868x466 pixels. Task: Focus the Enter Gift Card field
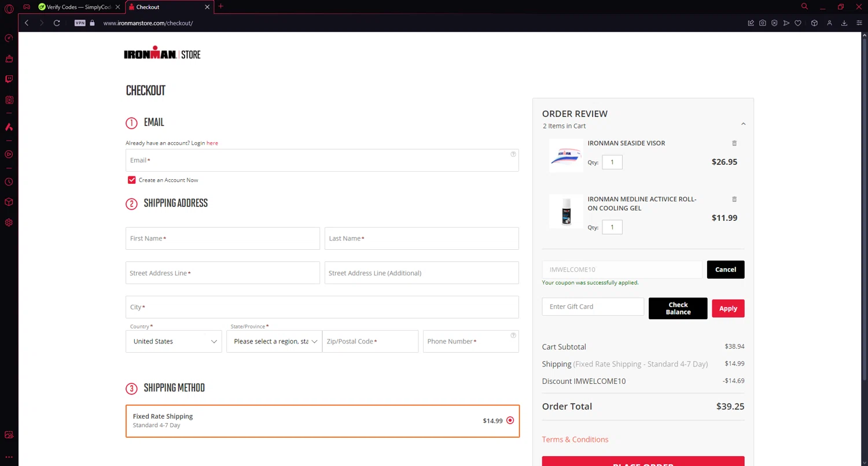point(593,306)
